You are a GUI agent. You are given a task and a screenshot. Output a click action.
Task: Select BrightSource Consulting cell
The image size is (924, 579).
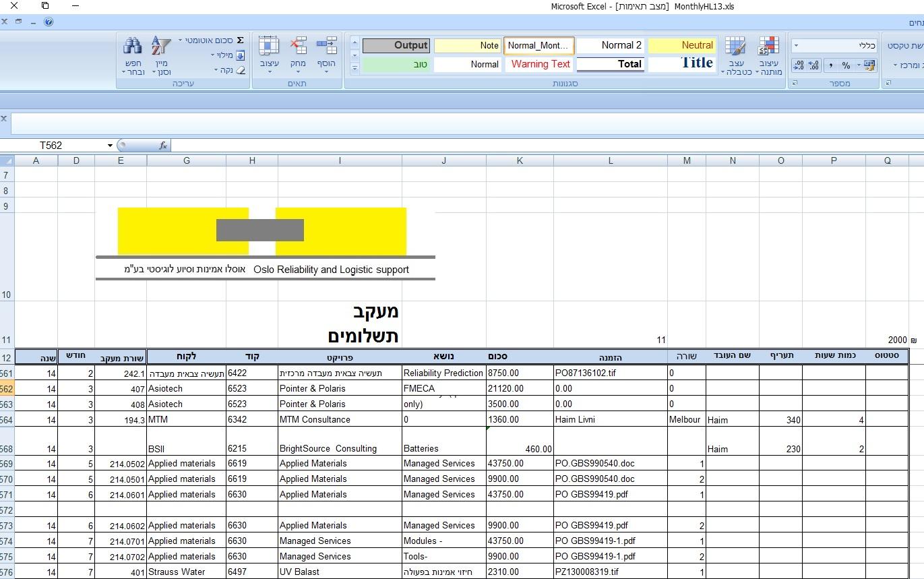(340, 441)
